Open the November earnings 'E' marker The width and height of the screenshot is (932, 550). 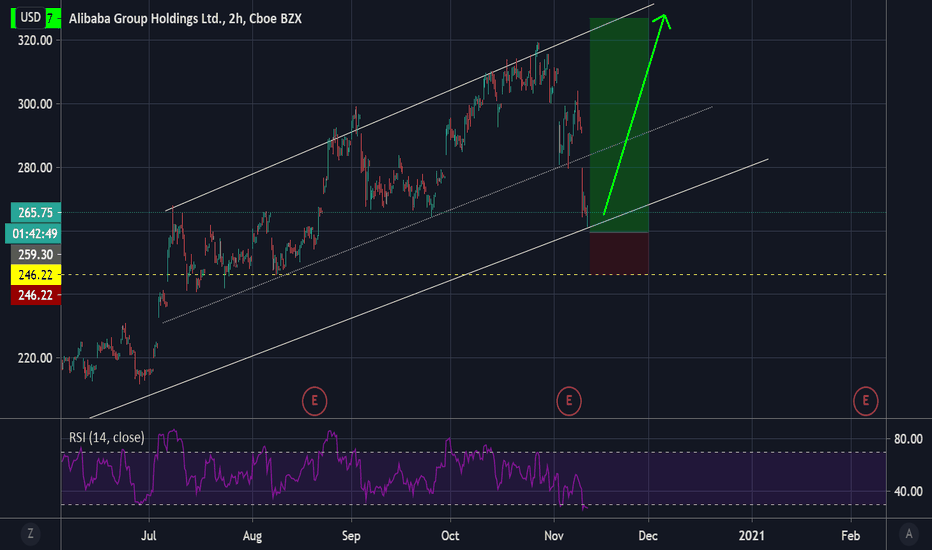[x=569, y=401]
